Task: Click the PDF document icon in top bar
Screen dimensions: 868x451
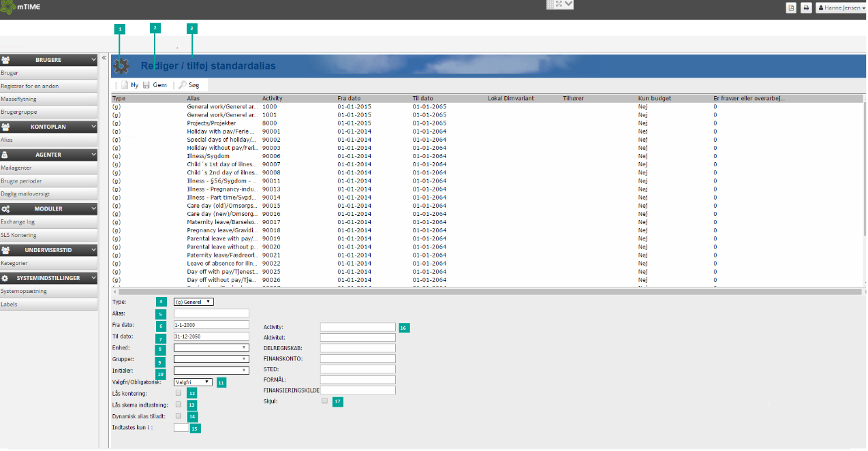Action: 791,8
